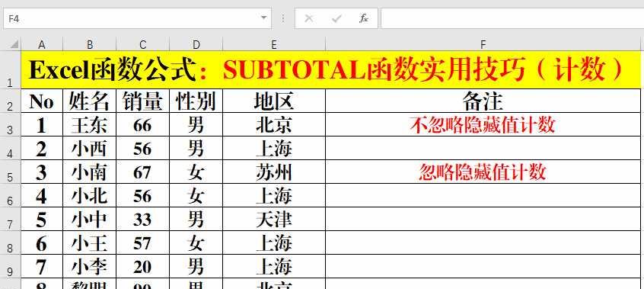The height and width of the screenshot is (289, 644).
Task: Click the confirm checkmark icon in formula bar
Action: pyautogui.click(x=336, y=18)
